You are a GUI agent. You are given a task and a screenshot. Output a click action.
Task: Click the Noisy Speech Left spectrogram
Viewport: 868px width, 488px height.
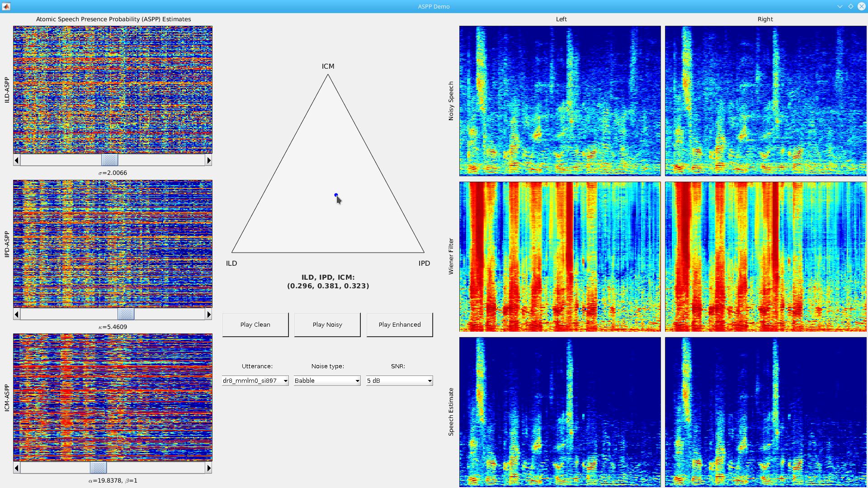[561, 99]
